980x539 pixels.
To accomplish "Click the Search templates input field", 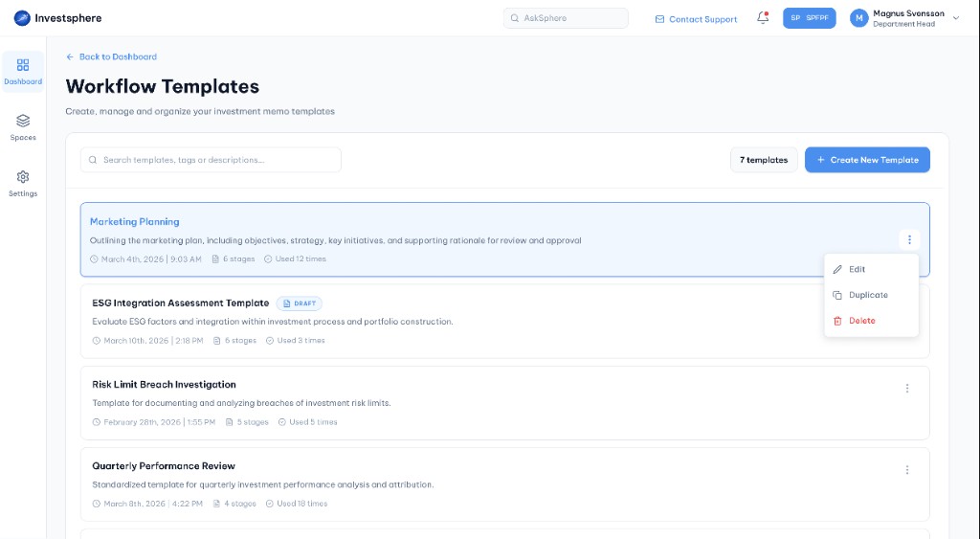I will click(x=211, y=160).
